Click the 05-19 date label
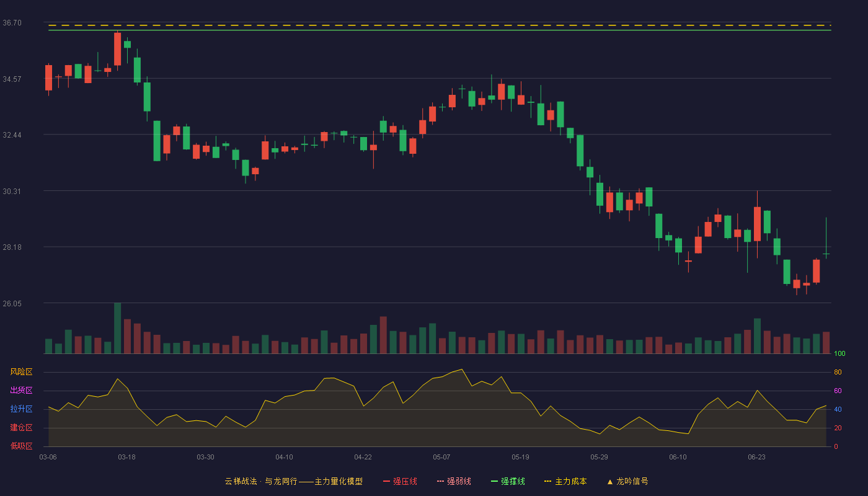This screenshot has width=868, height=496. (520, 457)
